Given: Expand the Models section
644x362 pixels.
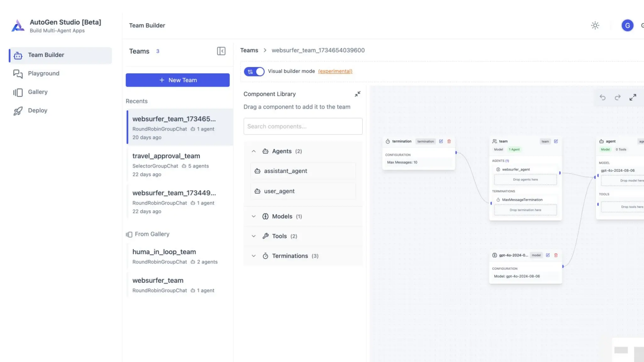Looking at the screenshot, I should tap(254, 216).
